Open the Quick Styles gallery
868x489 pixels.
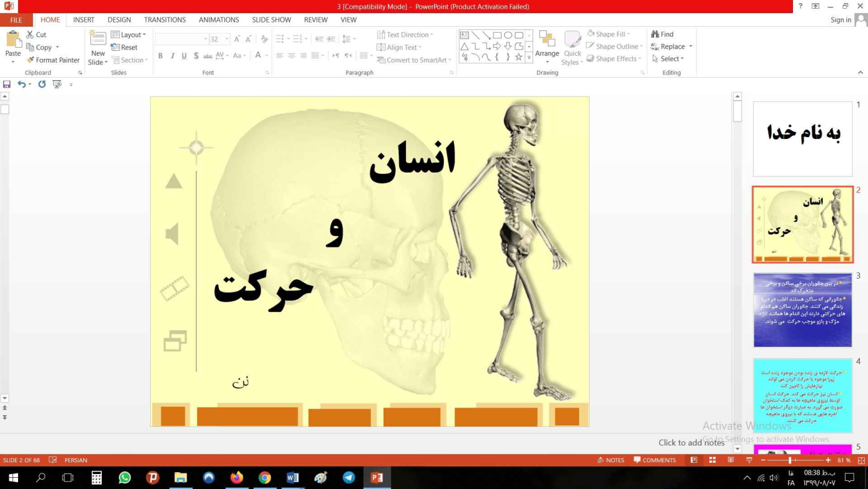pyautogui.click(x=572, y=47)
